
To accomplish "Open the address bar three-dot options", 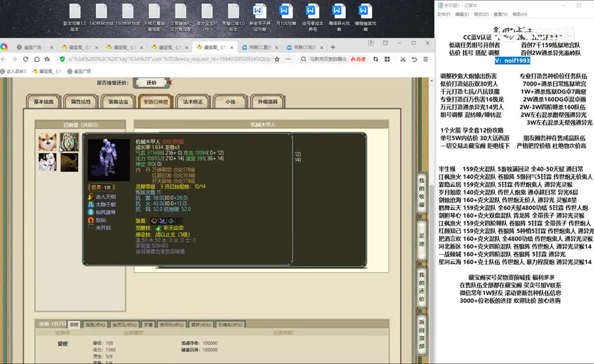I will pyautogui.click(x=289, y=59).
